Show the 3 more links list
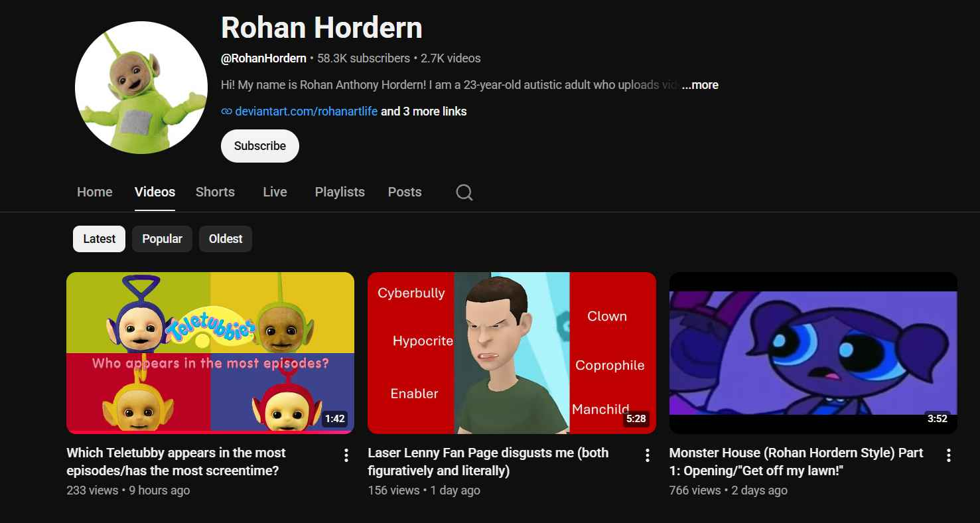Viewport: 980px width, 523px height. pyautogui.click(x=423, y=112)
